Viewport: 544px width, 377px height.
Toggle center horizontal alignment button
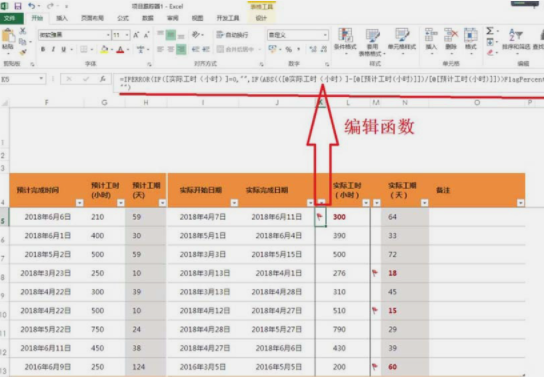171,50
